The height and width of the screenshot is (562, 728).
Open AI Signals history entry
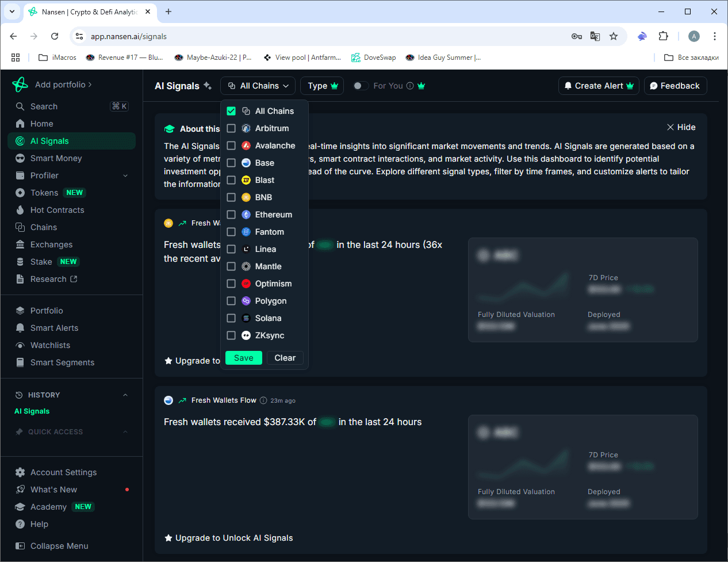pos(32,411)
